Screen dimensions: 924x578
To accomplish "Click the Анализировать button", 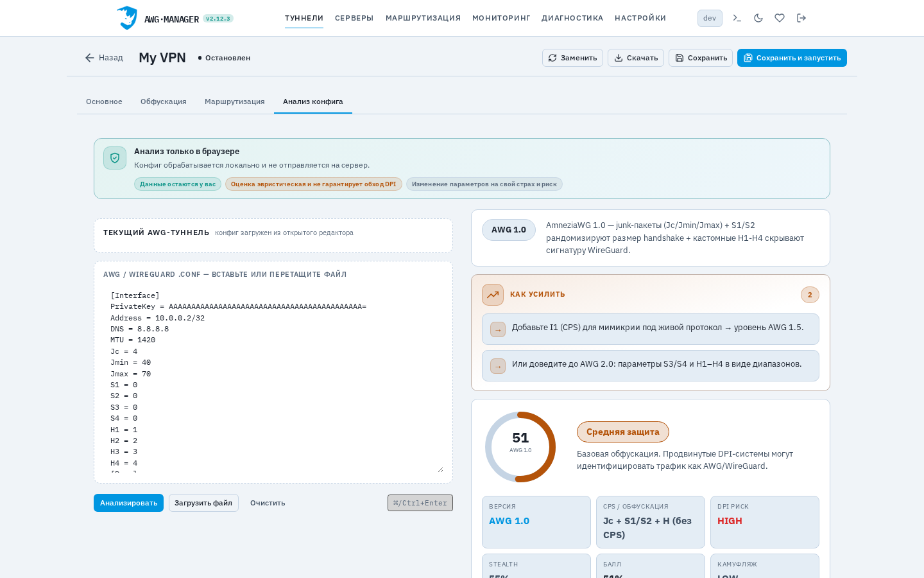I will [x=128, y=503].
